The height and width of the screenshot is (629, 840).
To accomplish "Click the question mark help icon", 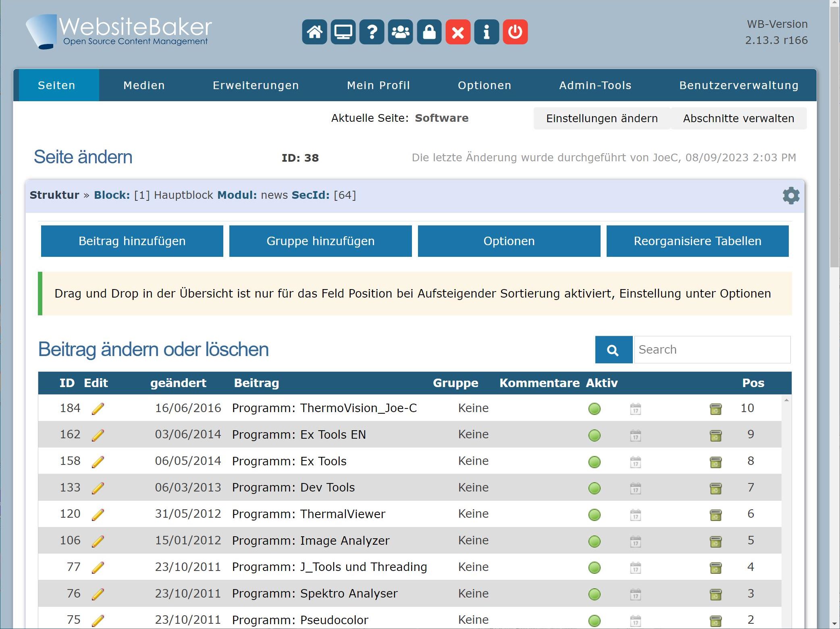I will coord(372,32).
